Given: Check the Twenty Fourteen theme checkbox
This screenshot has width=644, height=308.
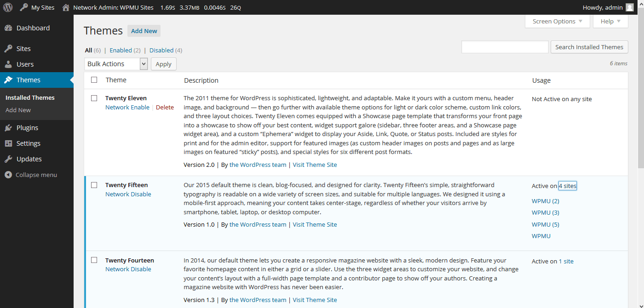Looking at the screenshot, I should (94, 260).
